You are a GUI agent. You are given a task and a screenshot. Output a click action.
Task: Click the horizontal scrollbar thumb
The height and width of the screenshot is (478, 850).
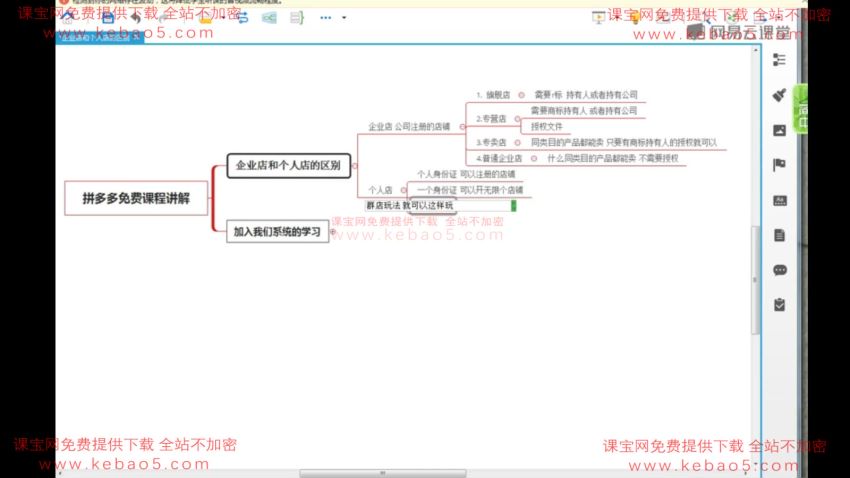click(383, 474)
